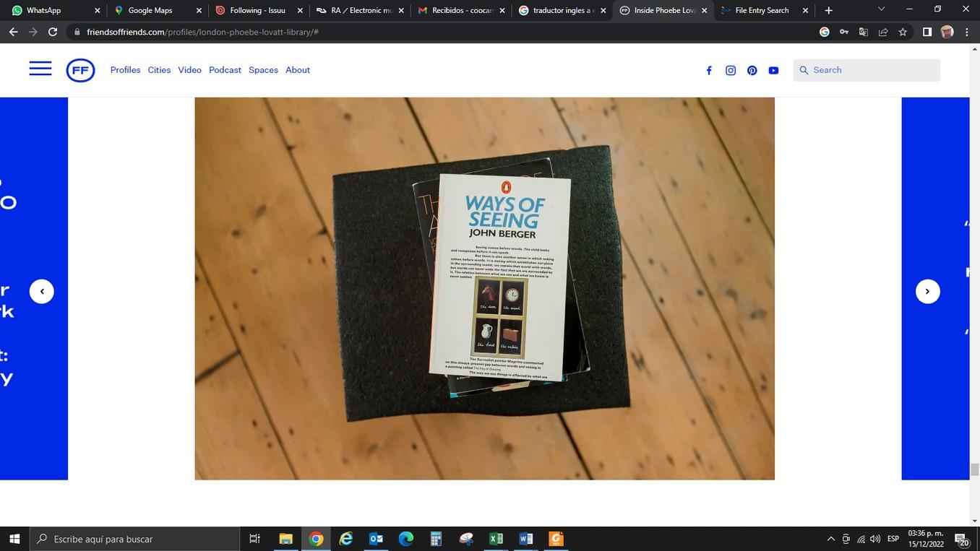The width and height of the screenshot is (980, 551).
Task: Click the page vertical scrollbar thumb
Action: point(974,469)
